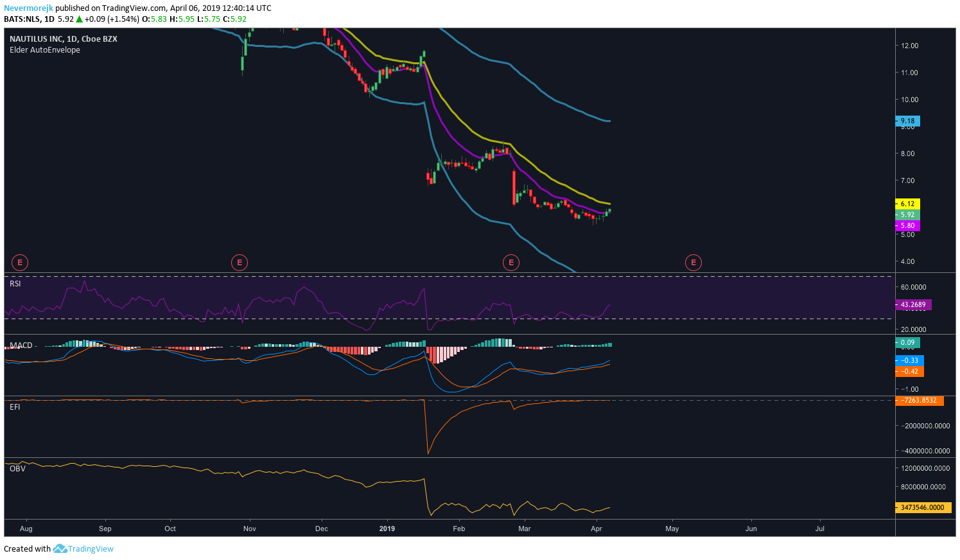960x560 pixels.
Task: Click the Nov label on the time axis
Action: (250, 529)
